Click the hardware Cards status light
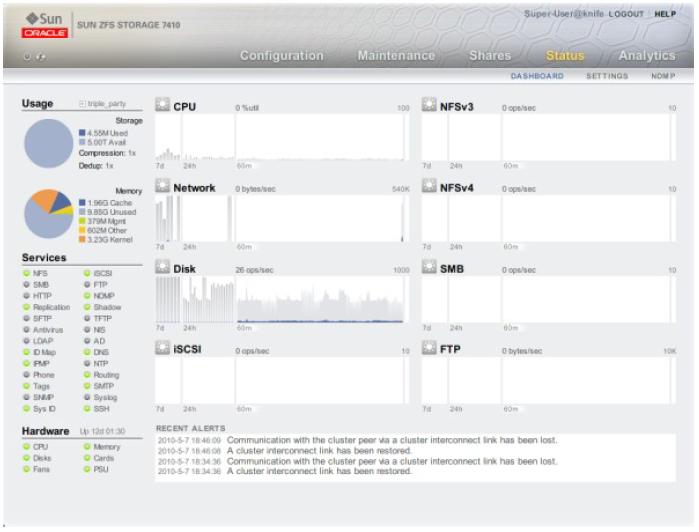The width and height of the screenshot is (699, 532). (87, 458)
